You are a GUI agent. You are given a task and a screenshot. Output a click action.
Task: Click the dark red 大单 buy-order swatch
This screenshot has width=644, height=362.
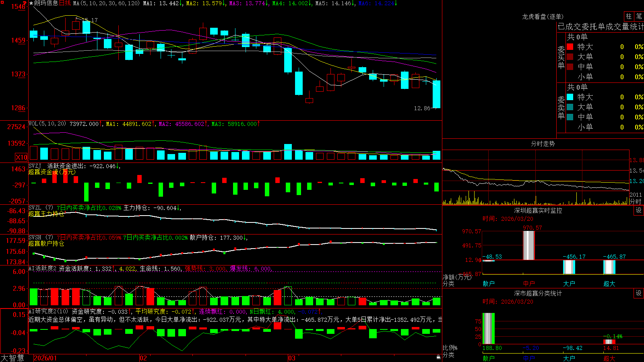pyautogui.click(x=570, y=57)
